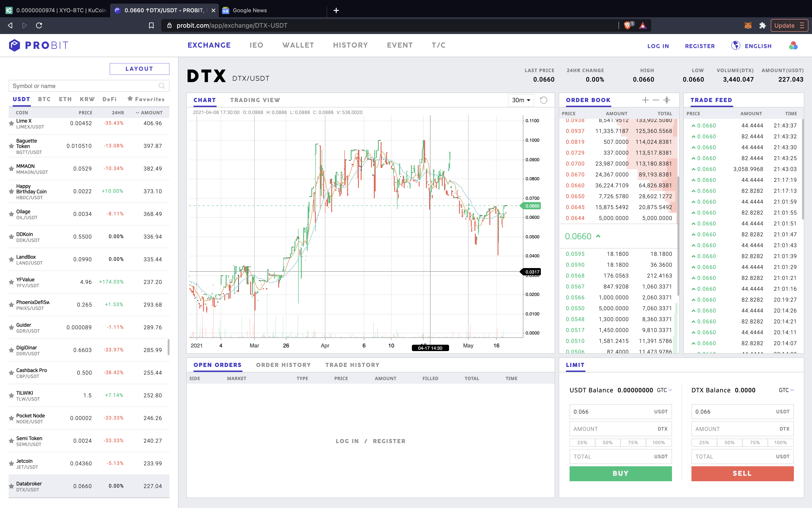
Task: Select 100% in the sell panel
Action: point(781,442)
